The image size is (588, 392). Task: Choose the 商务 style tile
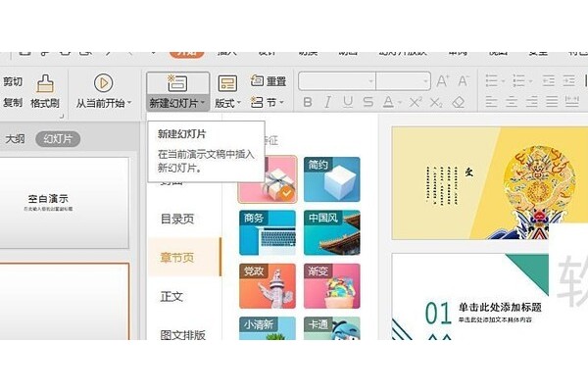(268, 232)
